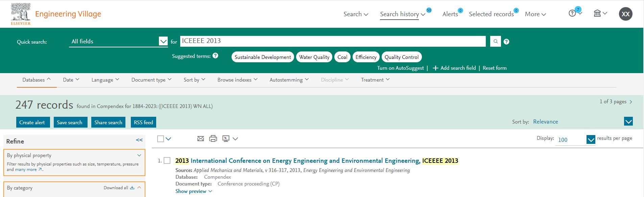Open the Language filter
The image size is (644, 197).
click(105, 80)
